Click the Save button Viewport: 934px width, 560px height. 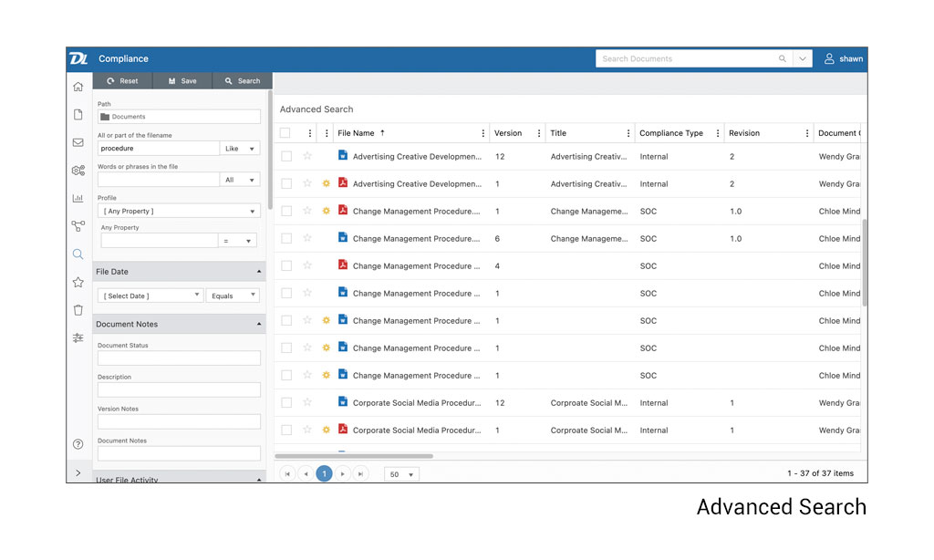coord(182,81)
